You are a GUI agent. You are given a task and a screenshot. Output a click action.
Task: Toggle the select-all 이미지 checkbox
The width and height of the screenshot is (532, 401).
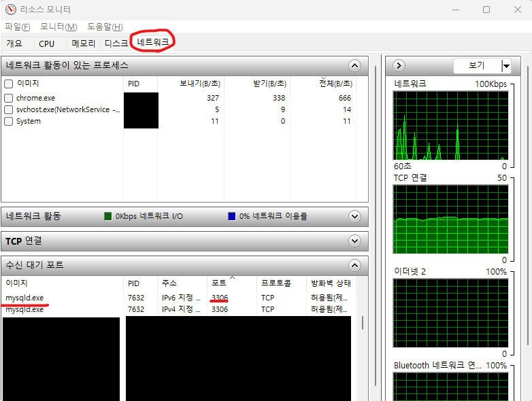(x=8, y=84)
